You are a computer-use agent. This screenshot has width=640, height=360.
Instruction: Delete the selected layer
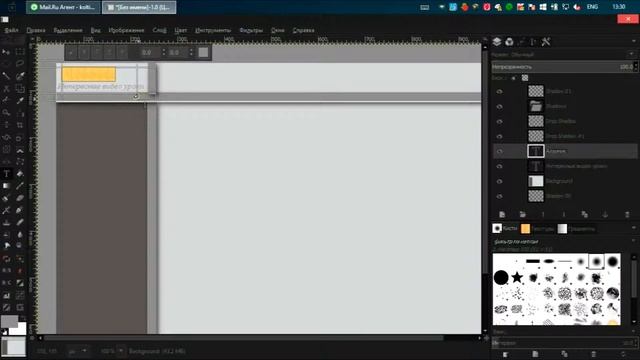click(627, 214)
